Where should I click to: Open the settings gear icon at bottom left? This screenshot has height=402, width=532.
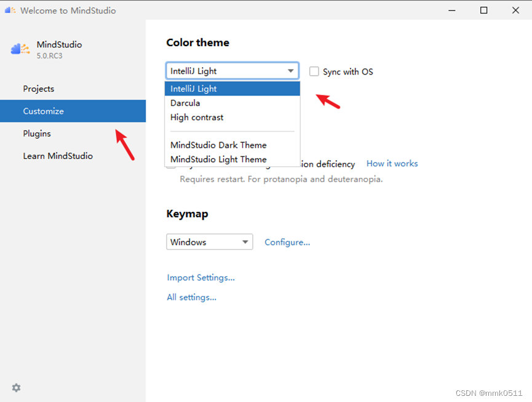[16, 387]
